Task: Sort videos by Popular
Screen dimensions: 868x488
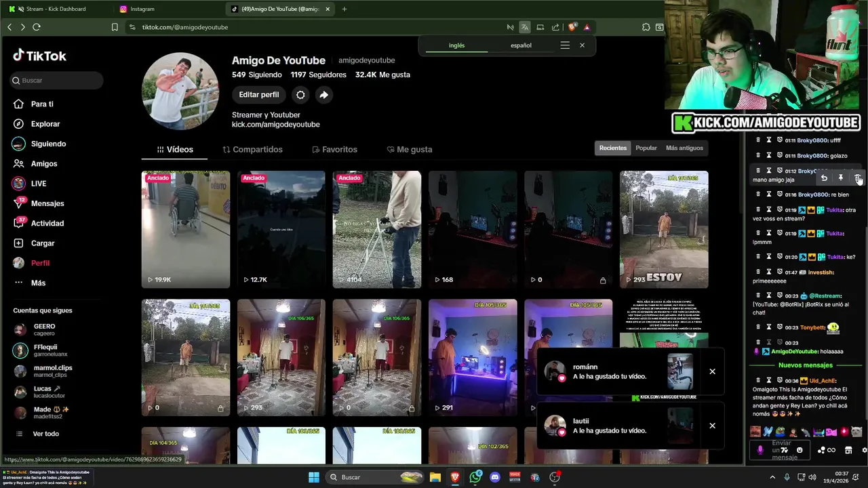Action: click(646, 148)
